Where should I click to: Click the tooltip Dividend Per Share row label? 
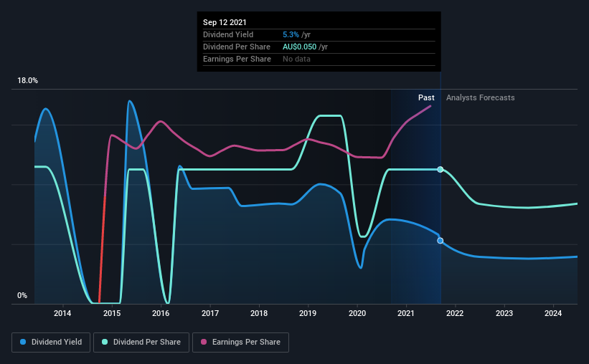pyautogui.click(x=237, y=47)
